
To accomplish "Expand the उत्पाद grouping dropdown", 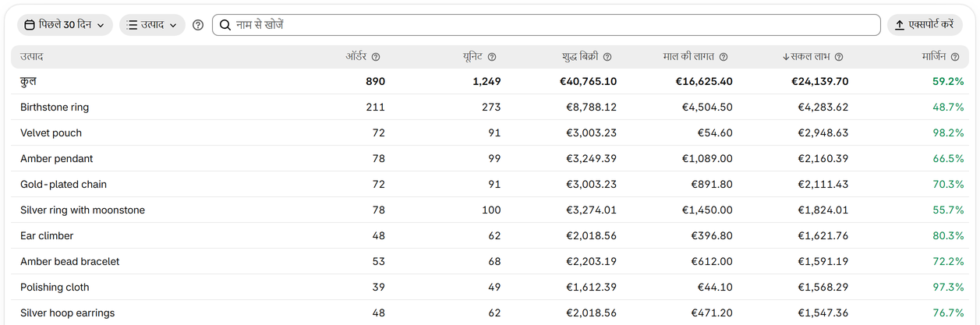I will tap(152, 25).
